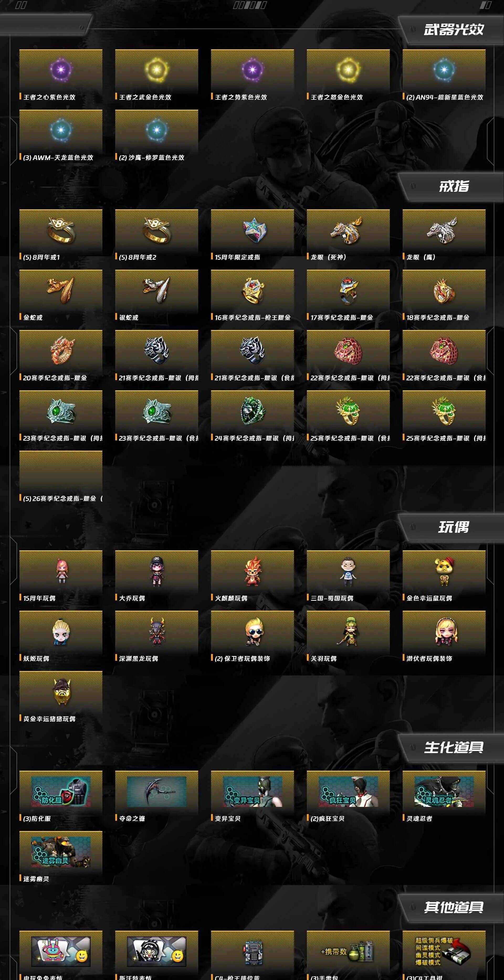Select the 金蛇戒 golden snake ring
The height and width of the screenshot is (980, 504).
61,296
